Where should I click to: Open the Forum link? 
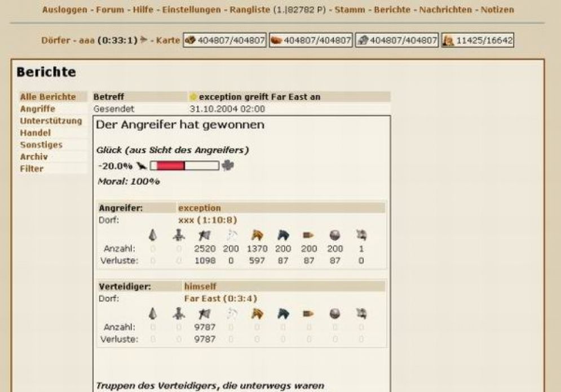[110, 10]
